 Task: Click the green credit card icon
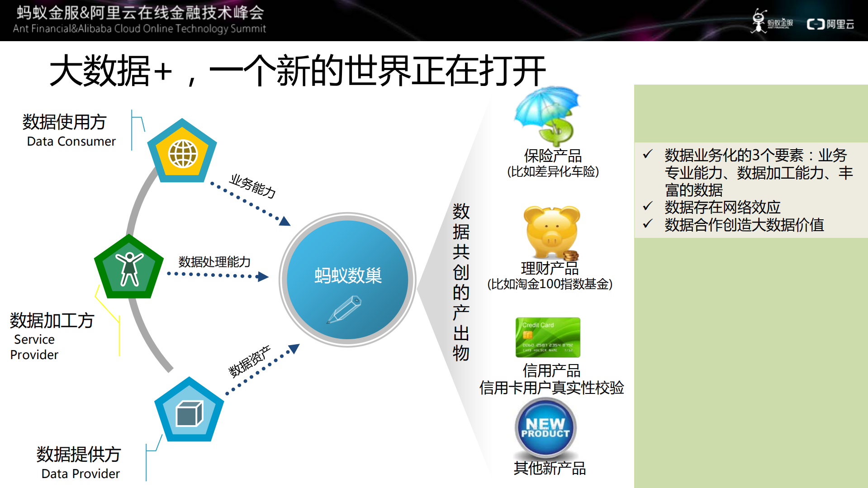click(x=547, y=337)
